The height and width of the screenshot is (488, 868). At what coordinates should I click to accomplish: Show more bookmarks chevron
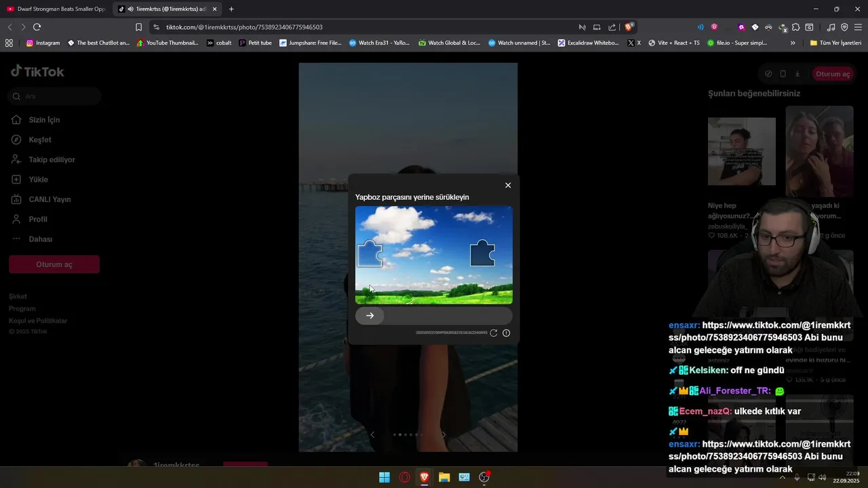793,43
